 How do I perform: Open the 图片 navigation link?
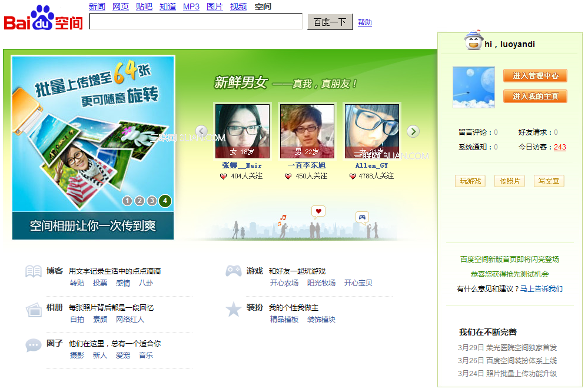pyautogui.click(x=214, y=6)
